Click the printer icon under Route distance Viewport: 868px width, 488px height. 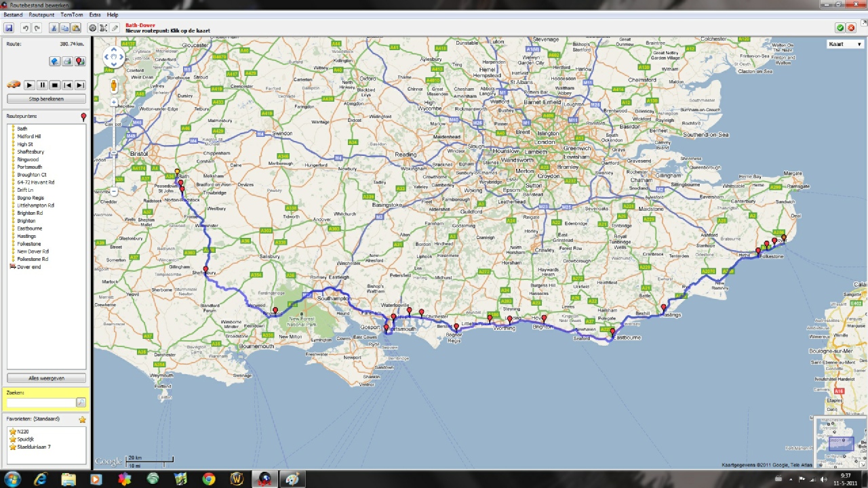(x=67, y=62)
